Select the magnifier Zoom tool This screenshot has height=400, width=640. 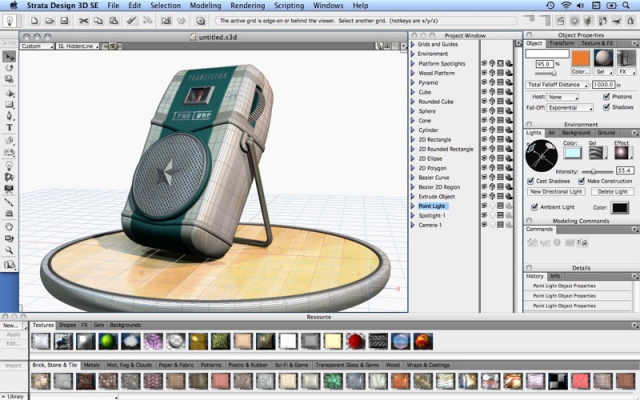pos(9,250)
